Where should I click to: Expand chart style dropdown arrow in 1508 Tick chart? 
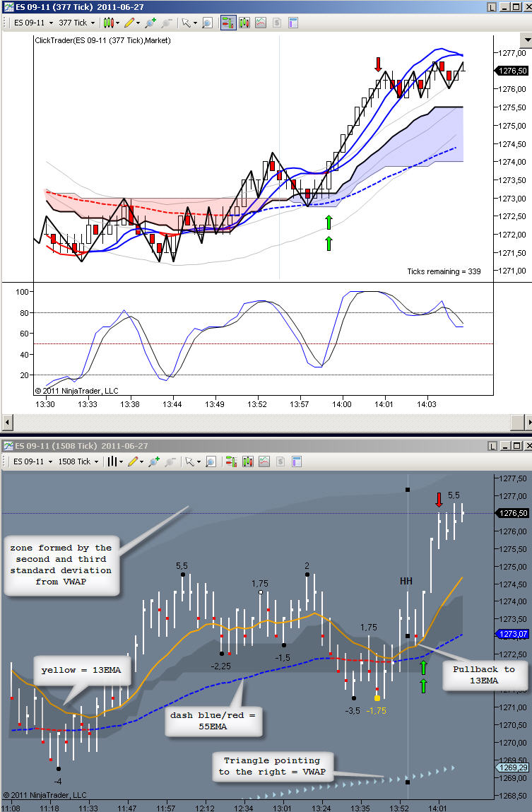(121, 461)
